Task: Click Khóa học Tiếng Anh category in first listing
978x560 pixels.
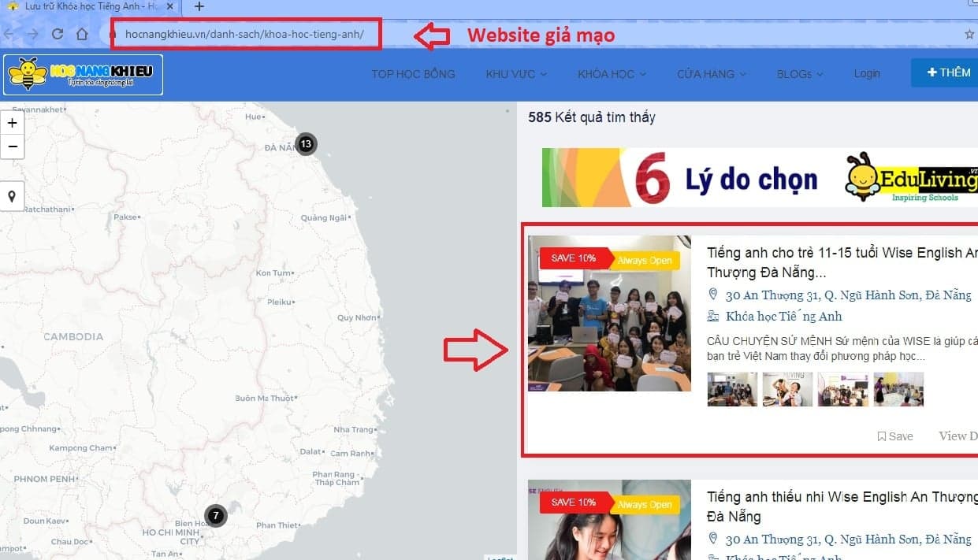Action: (x=783, y=316)
